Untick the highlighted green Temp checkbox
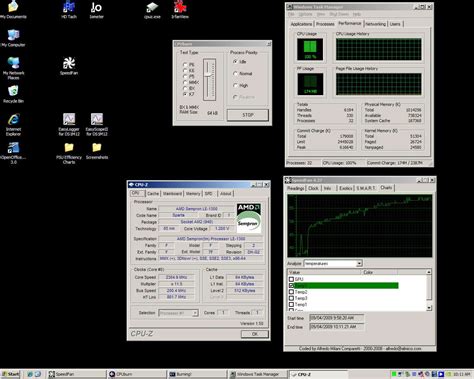The height and width of the screenshot is (379, 474). (291, 286)
